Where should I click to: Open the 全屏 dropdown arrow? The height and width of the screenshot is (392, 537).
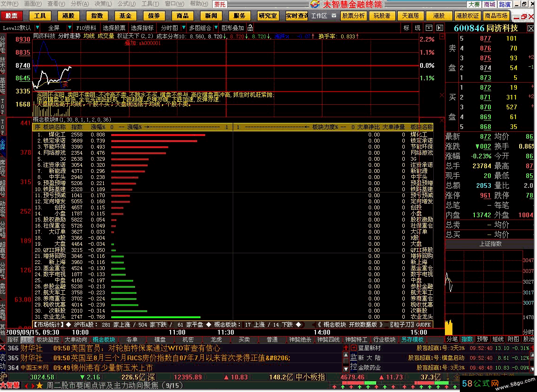pos(70,28)
